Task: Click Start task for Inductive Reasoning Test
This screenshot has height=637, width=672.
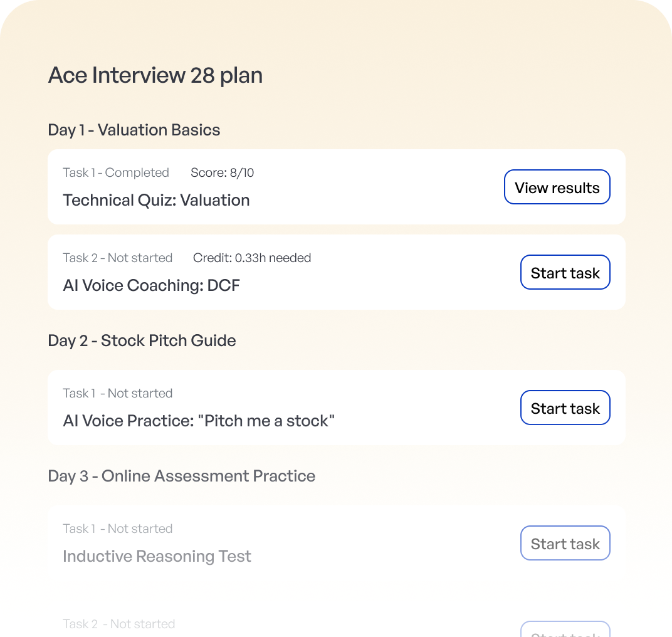Action: point(565,543)
